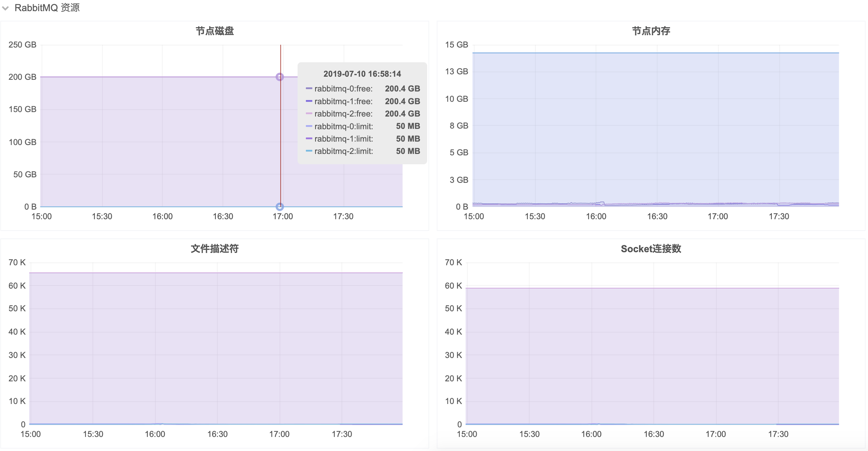Click rabbitmq-1:free entry in tooltip
The height and width of the screenshot is (451, 868).
pyautogui.click(x=343, y=101)
